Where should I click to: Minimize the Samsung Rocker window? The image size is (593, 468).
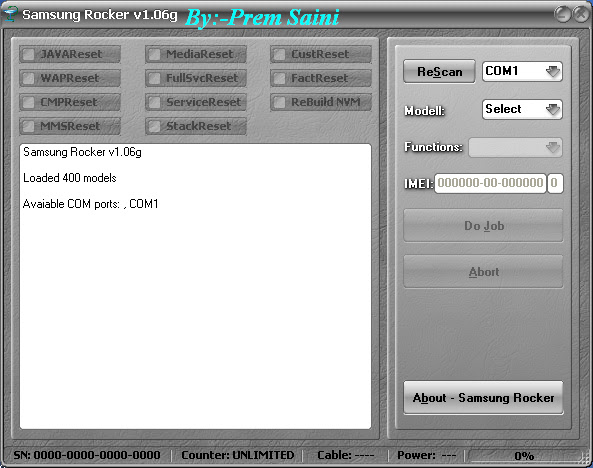(x=562, y=14)
